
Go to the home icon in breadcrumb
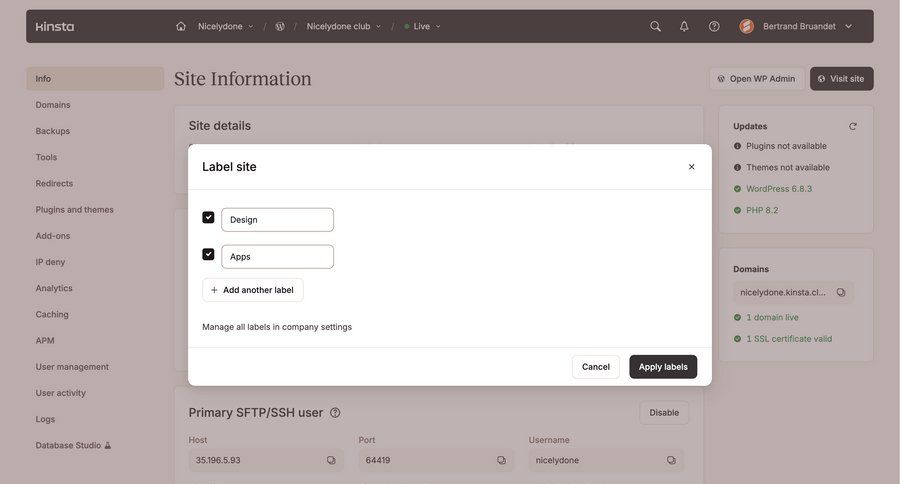(x=181, y=26)
